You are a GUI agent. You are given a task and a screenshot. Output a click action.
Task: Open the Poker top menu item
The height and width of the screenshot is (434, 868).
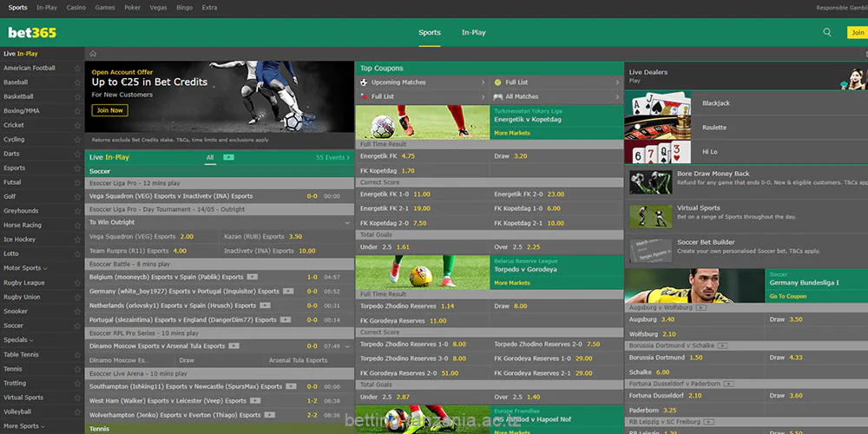(132, 8)
